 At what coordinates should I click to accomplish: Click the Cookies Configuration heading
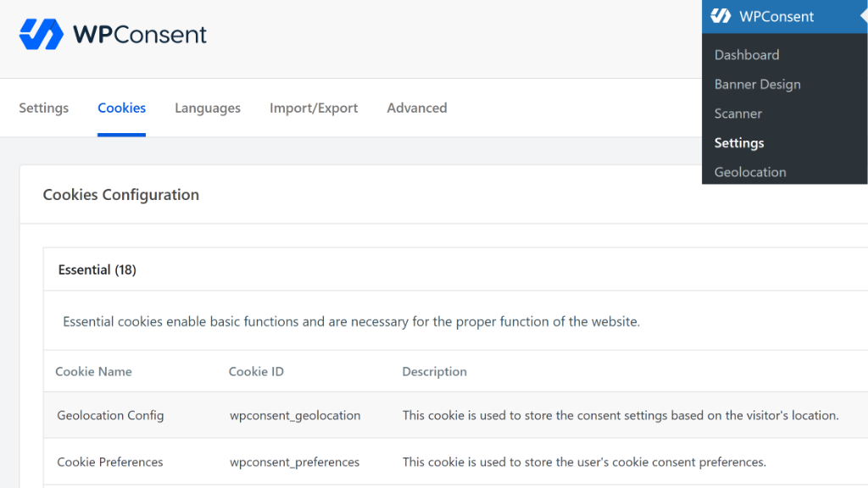click(121, 195)
